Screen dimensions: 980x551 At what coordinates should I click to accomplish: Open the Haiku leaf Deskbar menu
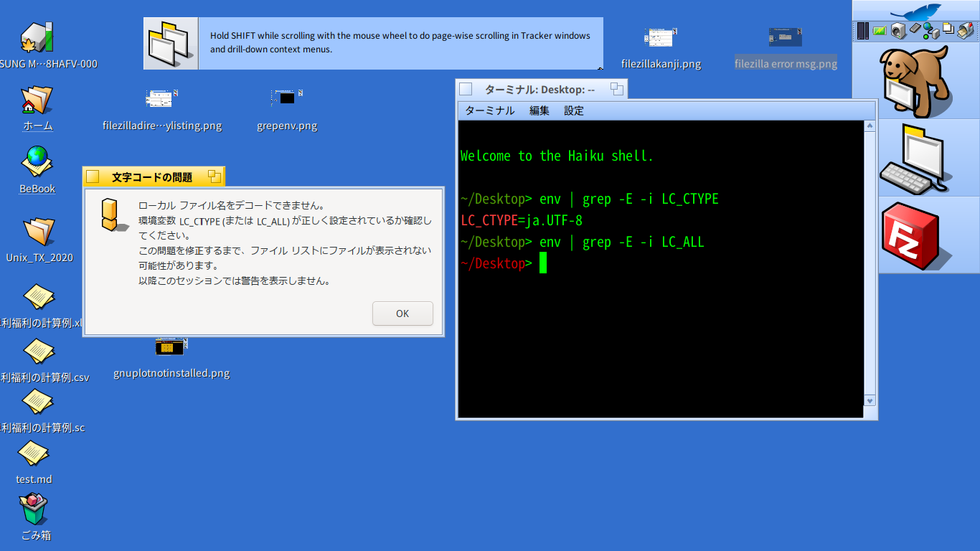pyautogui.click(x=915, y=12)
